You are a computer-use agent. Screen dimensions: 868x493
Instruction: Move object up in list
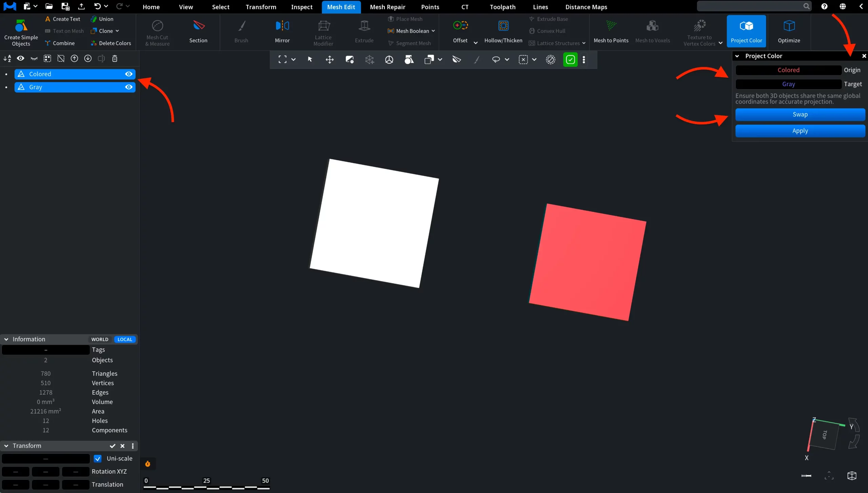point(74,59)
